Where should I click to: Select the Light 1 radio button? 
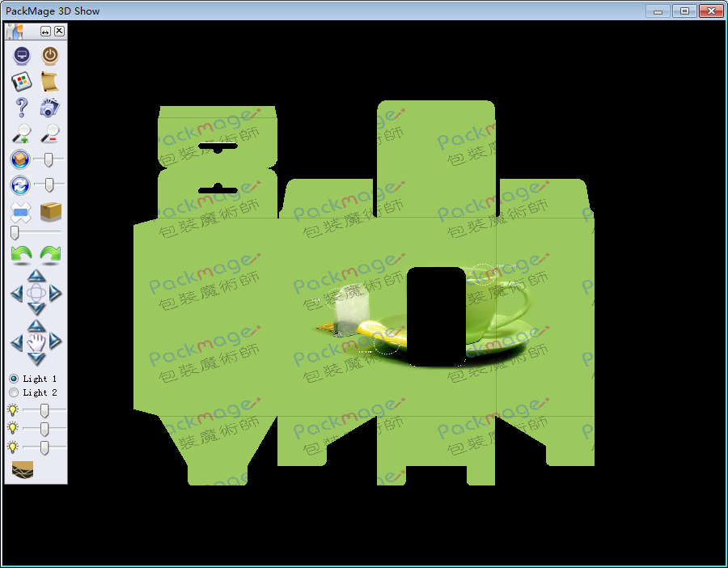tap(14, 379)
